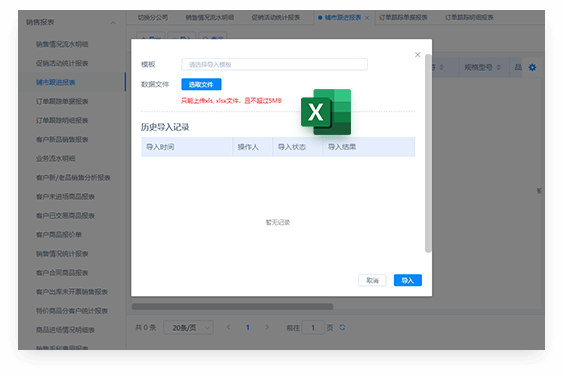563x376 pixels.
Task: Close the 铺市跟进报表 tab
Action: pyautogui.click(x=367, y=18)
